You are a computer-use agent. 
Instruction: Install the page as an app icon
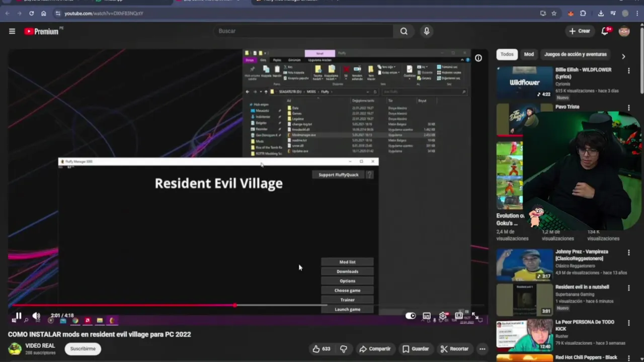[543, 14]
